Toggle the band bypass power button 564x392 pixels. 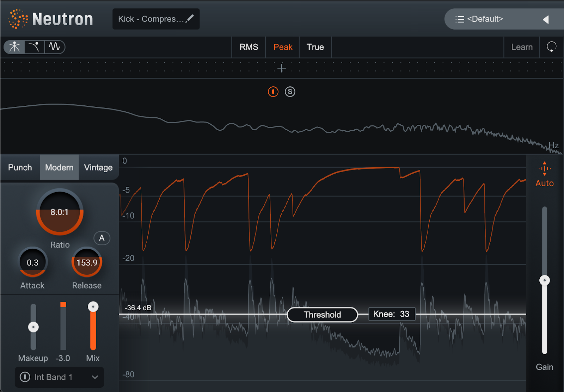[273, 92]
